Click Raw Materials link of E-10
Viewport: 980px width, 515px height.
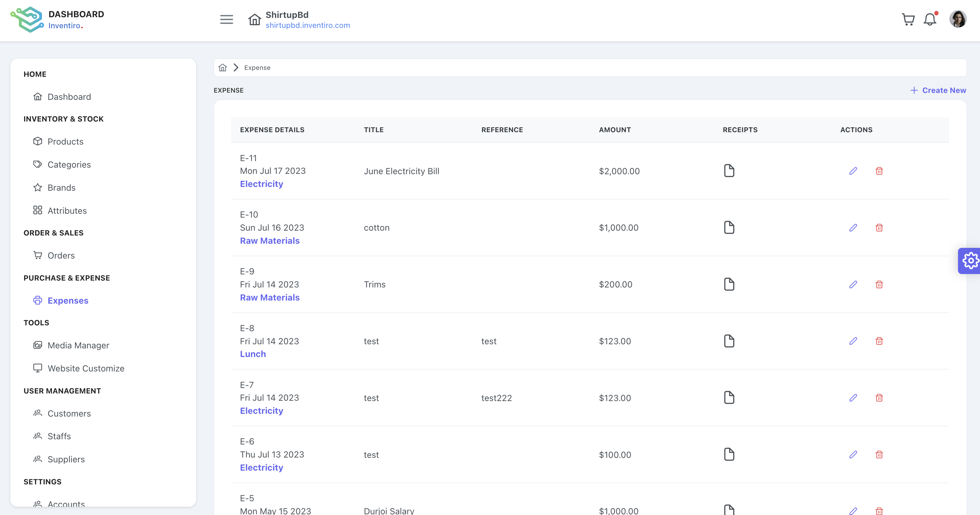270,241
